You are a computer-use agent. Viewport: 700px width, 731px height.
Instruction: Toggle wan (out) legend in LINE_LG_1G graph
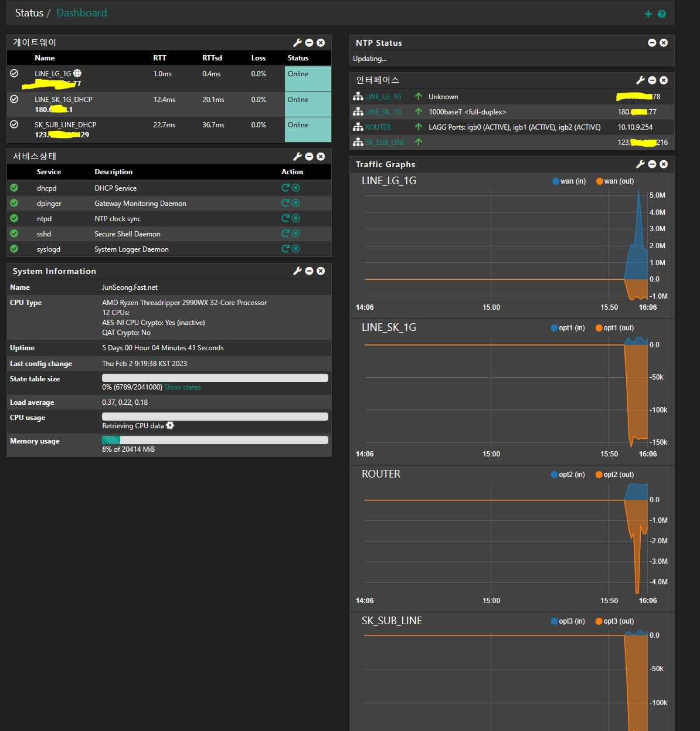click(x=615, y=181)
